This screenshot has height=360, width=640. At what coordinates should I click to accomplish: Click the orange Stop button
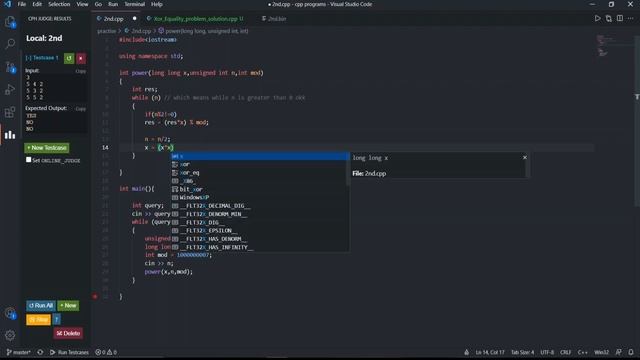pyautogui.click(x=39, y=319)
